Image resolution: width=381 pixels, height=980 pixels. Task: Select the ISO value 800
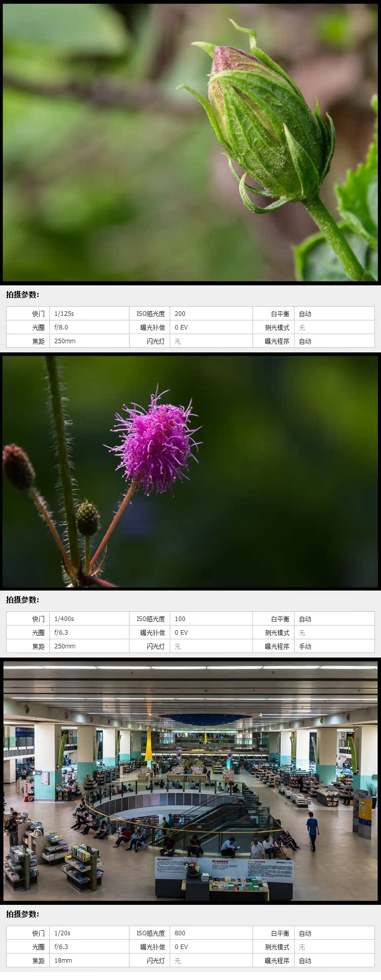pos(180,933)
